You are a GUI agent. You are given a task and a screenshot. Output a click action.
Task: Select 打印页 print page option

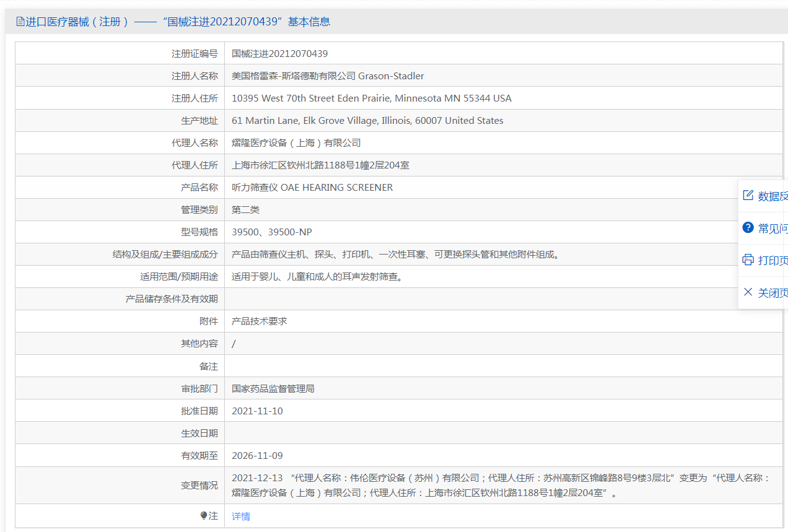tap(764, 261)
